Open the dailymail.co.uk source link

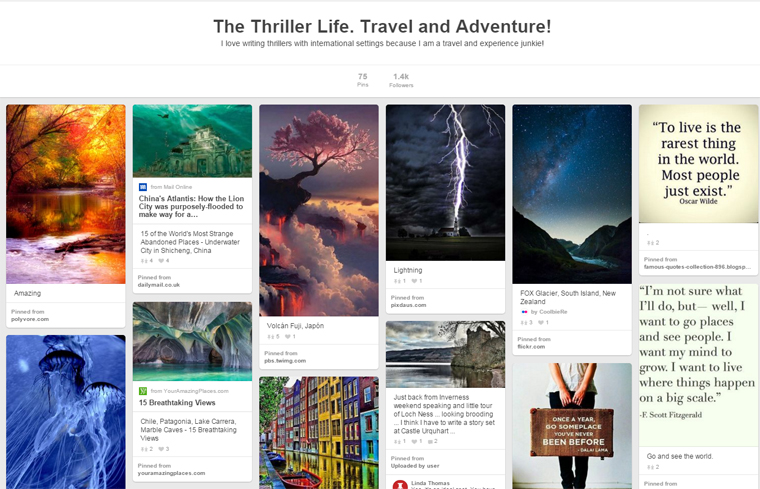point(158,285)
